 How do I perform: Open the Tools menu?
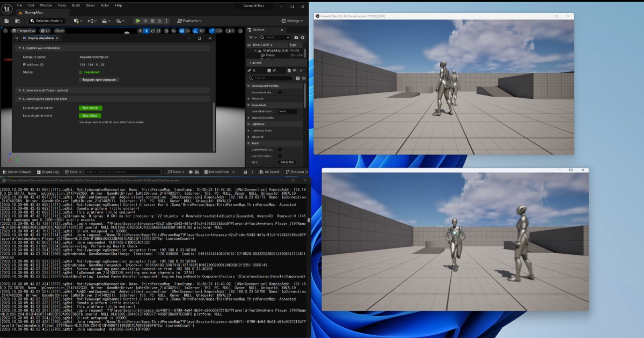pyautogui.click(x=62, y=5)
